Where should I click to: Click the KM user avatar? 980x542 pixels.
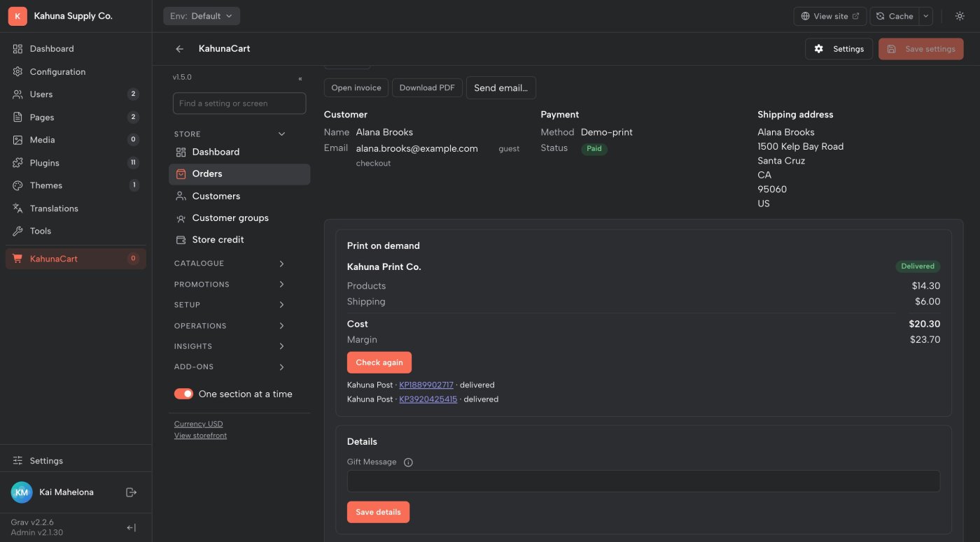(x=22, y=492)
